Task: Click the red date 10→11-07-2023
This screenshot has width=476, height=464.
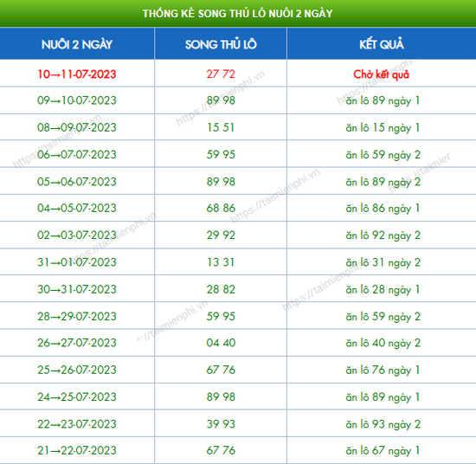Action: 77,74
